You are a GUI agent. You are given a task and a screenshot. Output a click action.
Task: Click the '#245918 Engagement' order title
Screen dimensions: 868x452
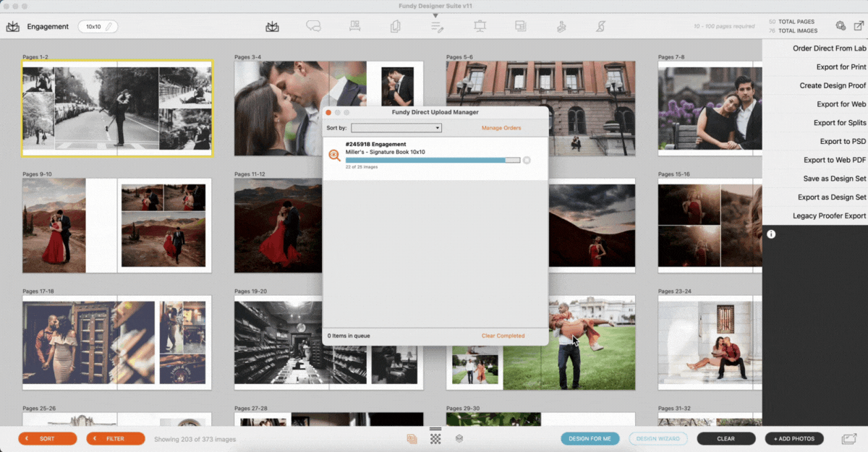pyautogui.click(x=375, y=144)
